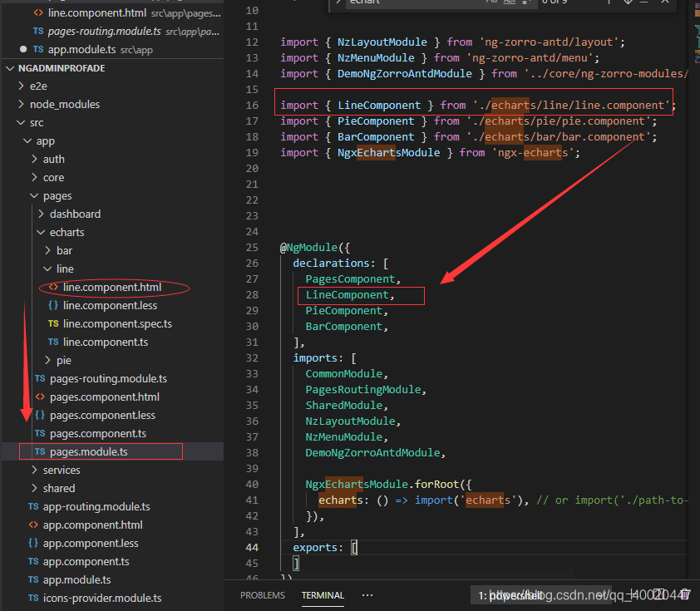
Task: Open the panel's more tabs ellipsis menu
Action: (x=367, y=595)
